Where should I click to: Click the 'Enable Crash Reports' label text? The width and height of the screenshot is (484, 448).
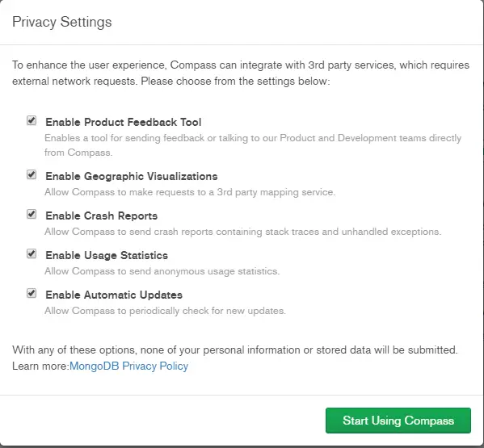[x=102, y=216]
